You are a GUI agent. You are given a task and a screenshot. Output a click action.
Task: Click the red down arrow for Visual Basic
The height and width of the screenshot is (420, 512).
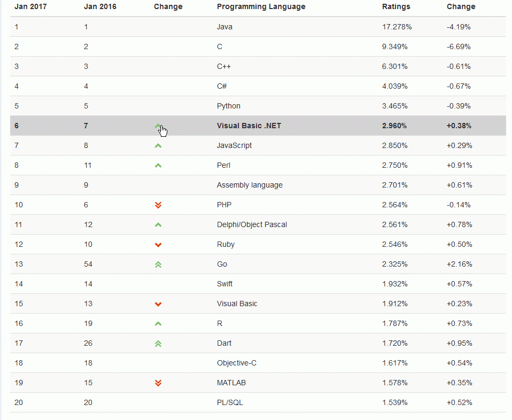(x=158, y=304)
